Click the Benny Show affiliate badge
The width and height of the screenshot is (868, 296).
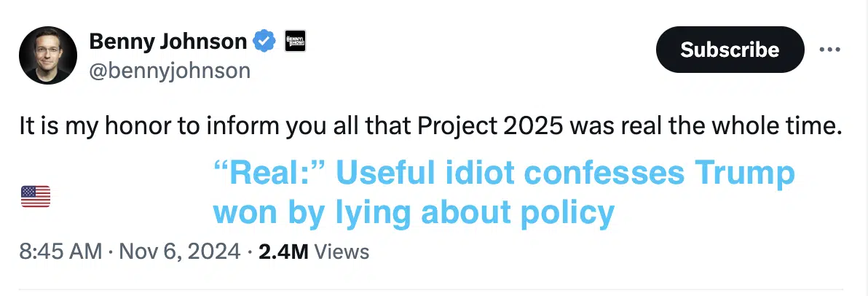tap(295, 41)
